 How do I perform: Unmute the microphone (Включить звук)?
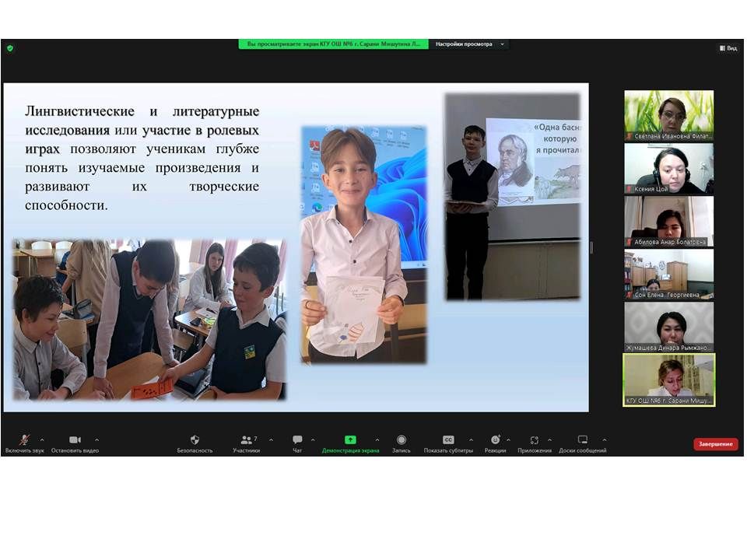click(24, 440)
